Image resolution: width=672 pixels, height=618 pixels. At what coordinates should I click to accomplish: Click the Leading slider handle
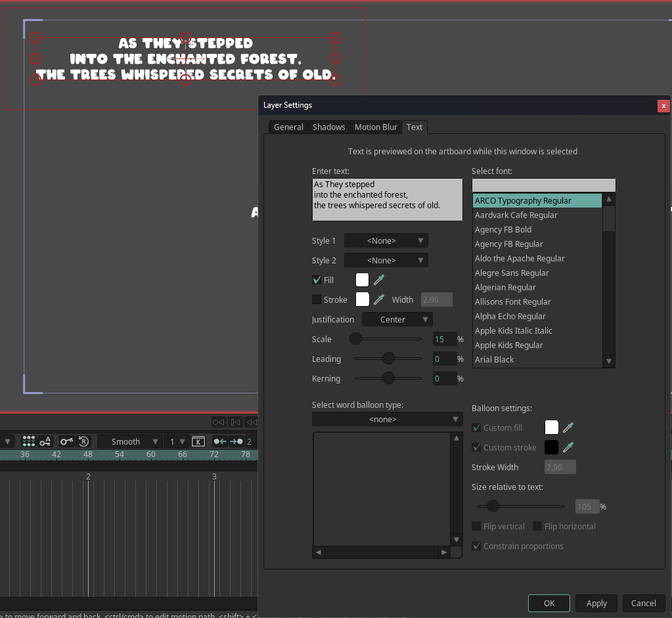coord(388,359)
